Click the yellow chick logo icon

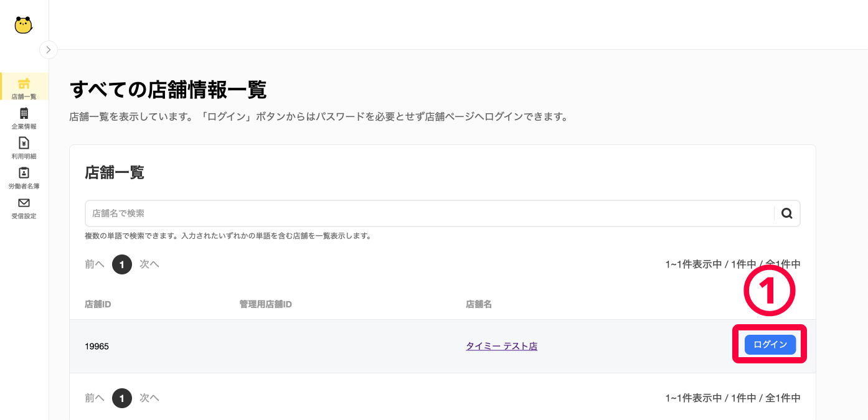coord(24,25)
